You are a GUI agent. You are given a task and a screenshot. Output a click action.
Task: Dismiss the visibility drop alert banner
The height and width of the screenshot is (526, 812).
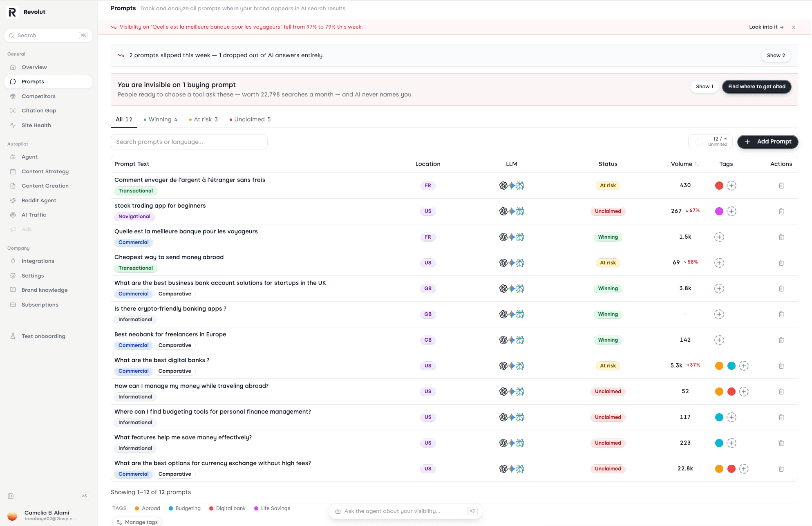793,27
